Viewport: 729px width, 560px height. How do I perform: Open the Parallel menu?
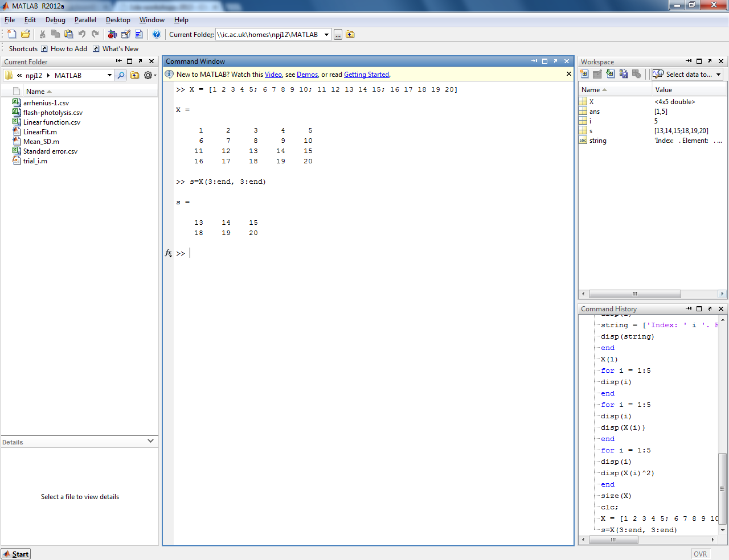click(85, 20)
